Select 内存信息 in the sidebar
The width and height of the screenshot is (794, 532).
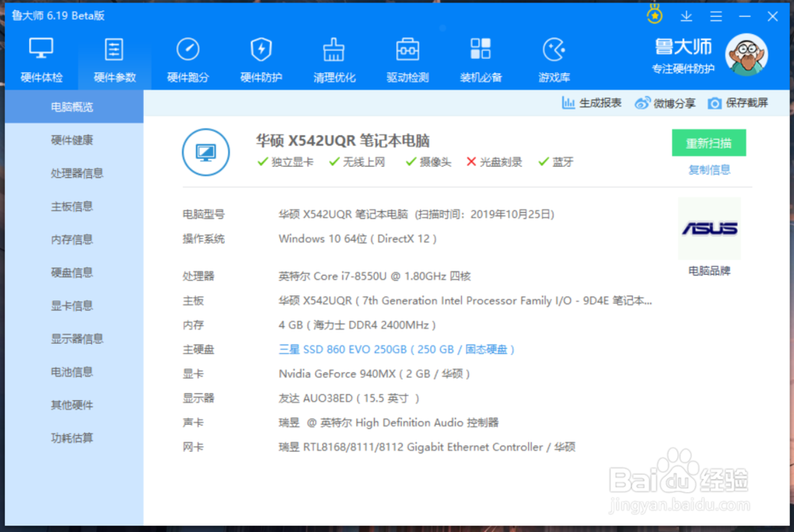pyautogui.click(x=74, y=240)
